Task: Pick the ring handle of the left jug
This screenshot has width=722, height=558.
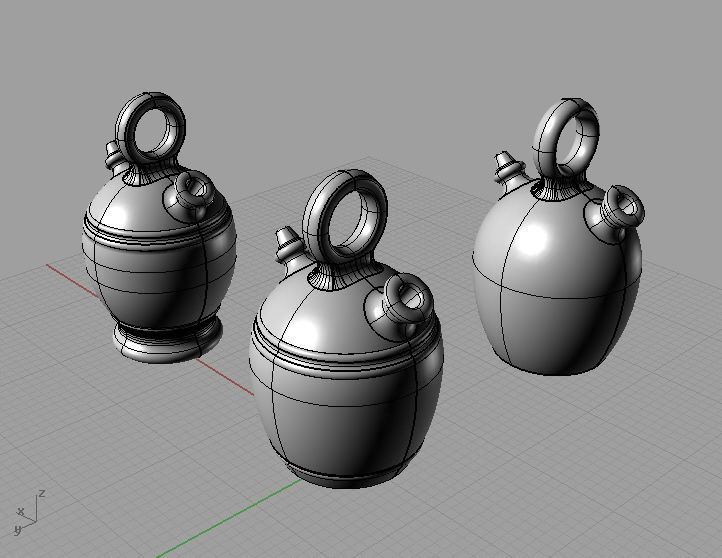Action: coord(151,130)
